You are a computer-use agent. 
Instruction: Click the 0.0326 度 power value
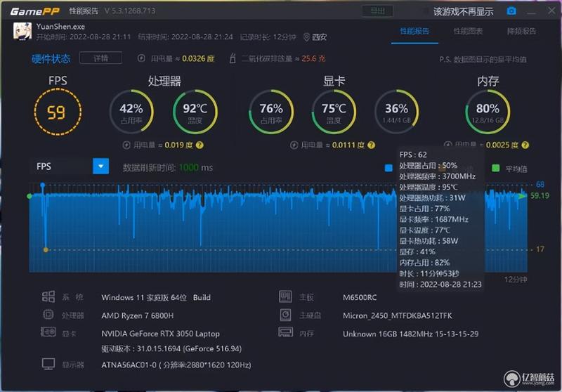click(x=198, y=58)
